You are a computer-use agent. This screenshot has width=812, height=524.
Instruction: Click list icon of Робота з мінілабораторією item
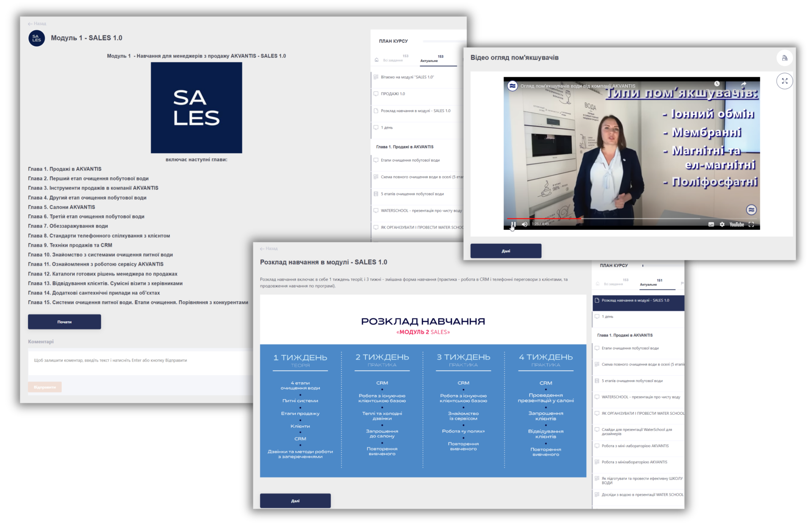[597, 462]
